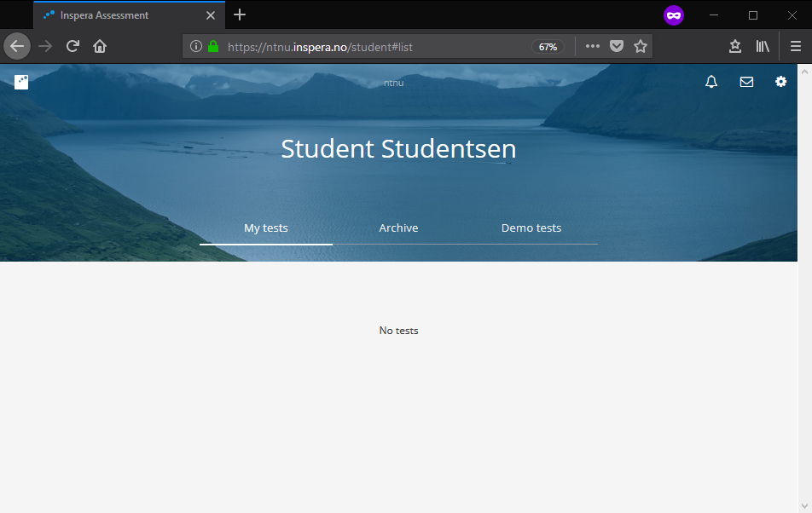
Task: Open a new tab with plus button
Action: (x=239, y=15)
